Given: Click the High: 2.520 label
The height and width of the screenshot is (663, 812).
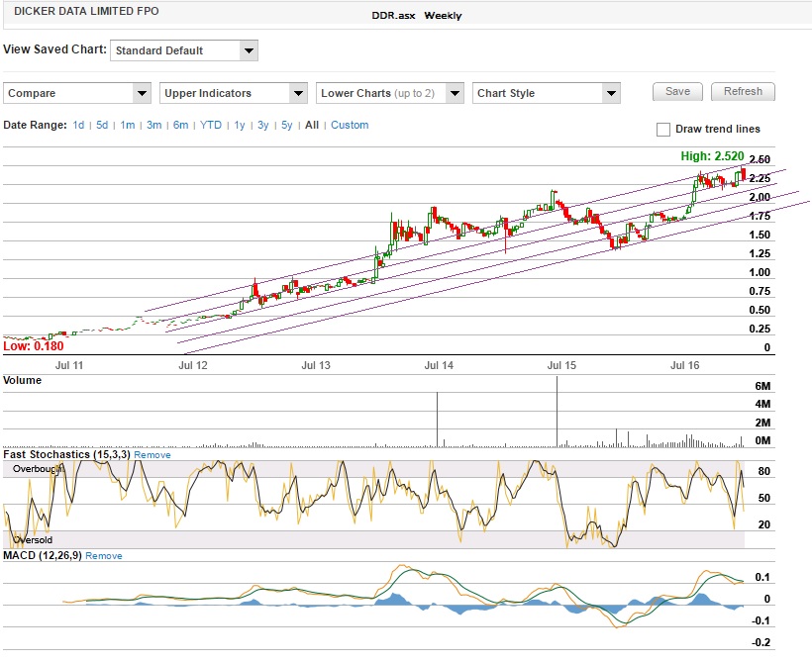Looking at the screenshot, I should 712,156.
